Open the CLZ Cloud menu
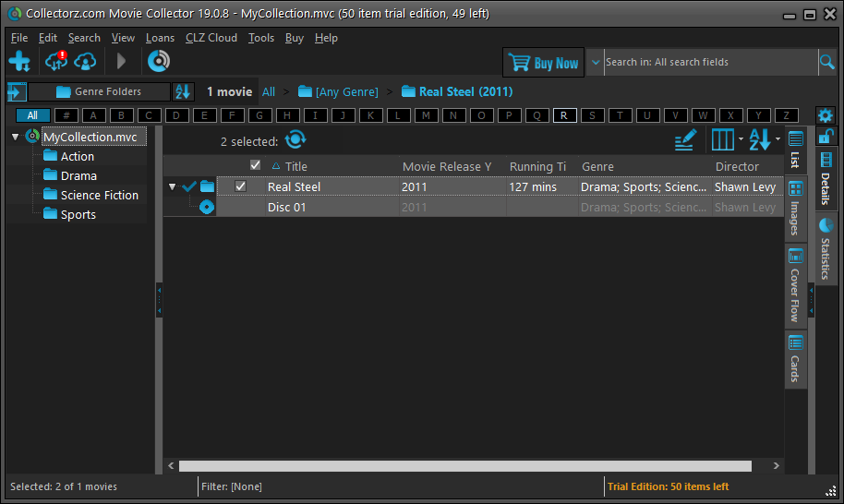This screenshot has width=844, height=504. (x=211, y=38)
